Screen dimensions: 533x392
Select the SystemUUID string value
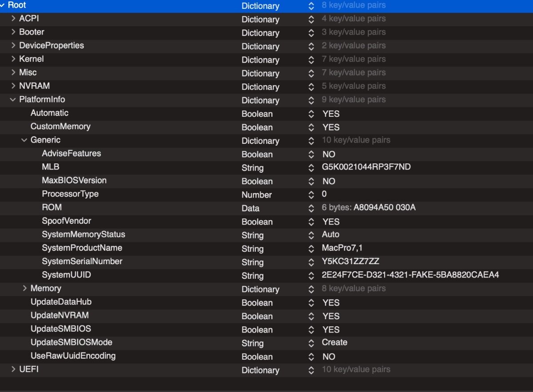[x=410, y=275]
